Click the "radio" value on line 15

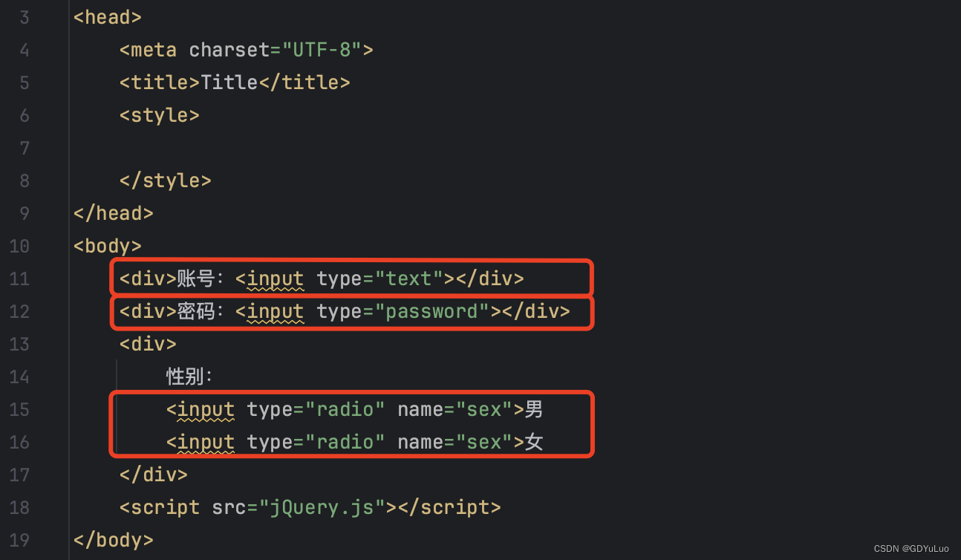[x=345, y=409]
